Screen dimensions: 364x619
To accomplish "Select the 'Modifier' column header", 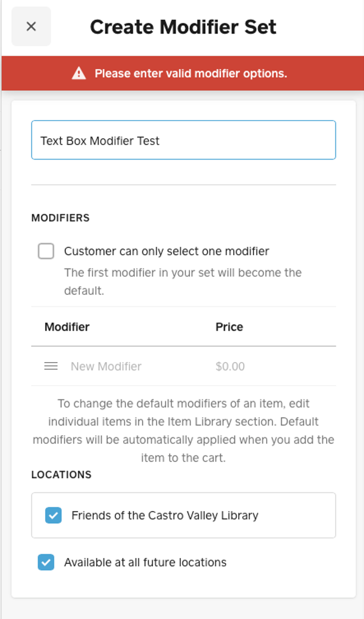I will click(x=67, y=327).
